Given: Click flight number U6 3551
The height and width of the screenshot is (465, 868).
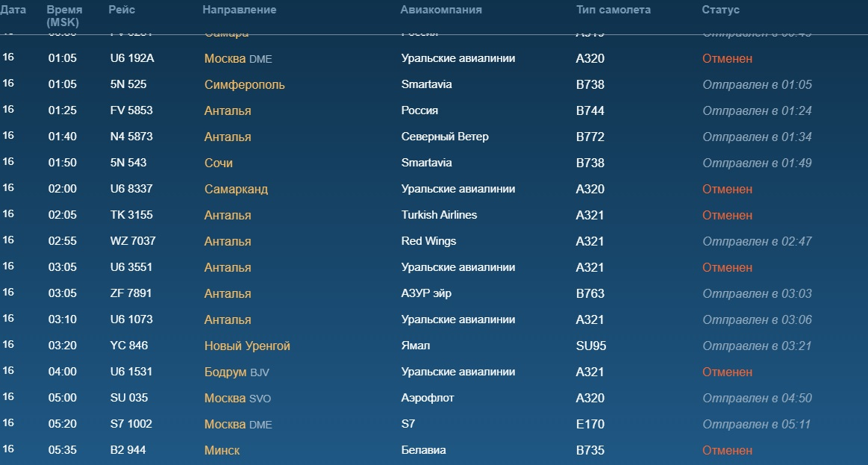Looking at the screenshot, I should [x=131, y=266].
